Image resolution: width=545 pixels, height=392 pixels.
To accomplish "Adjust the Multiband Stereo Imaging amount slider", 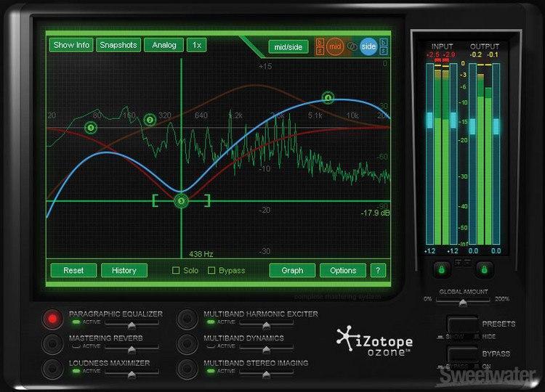I will pyautogui.click(x=266, y=375).
